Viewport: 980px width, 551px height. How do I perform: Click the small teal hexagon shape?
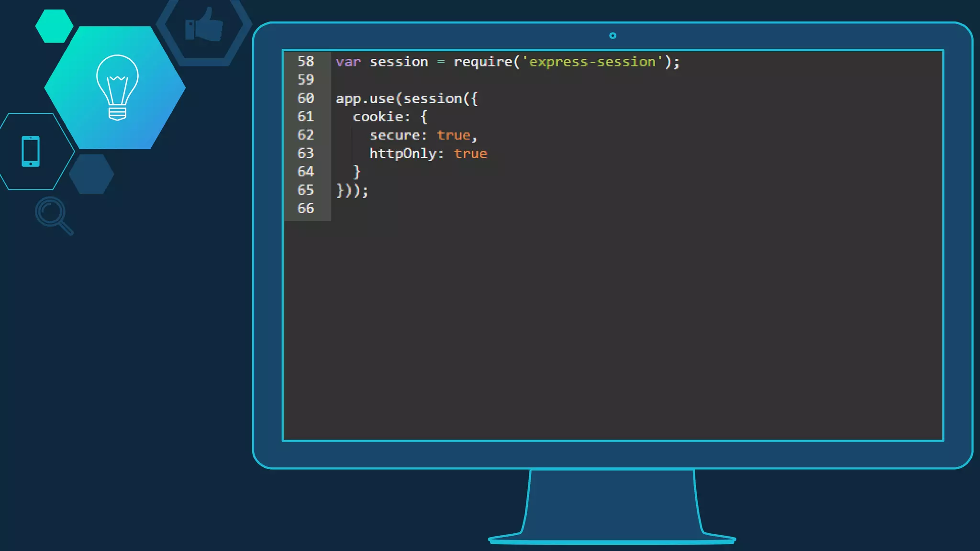point(54,26)
